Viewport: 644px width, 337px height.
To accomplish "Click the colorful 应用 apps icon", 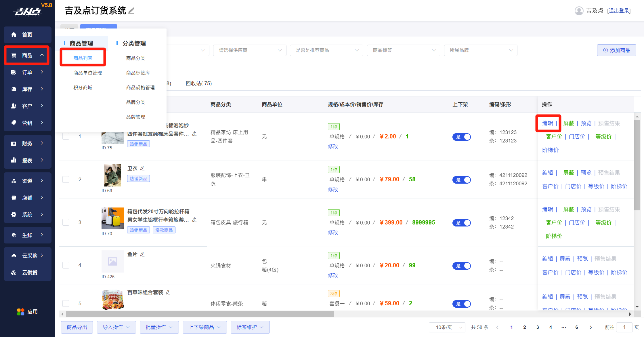I will [21, 312].
